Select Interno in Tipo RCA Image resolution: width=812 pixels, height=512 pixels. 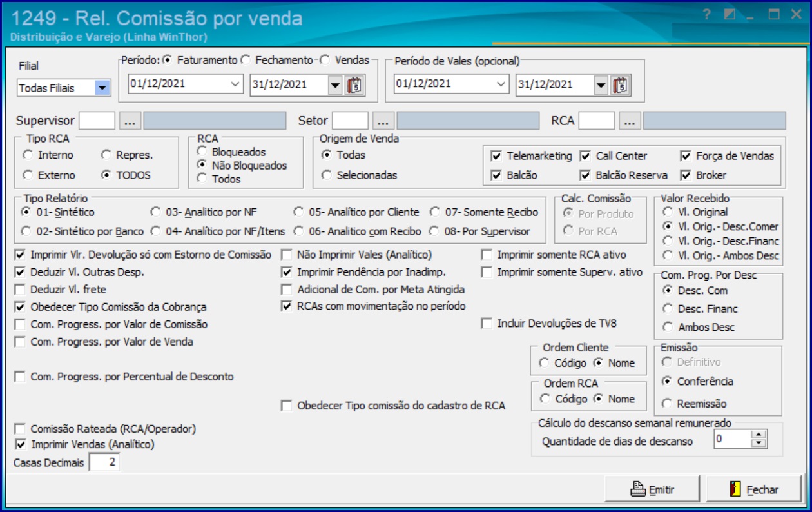(x=48, y=155)
